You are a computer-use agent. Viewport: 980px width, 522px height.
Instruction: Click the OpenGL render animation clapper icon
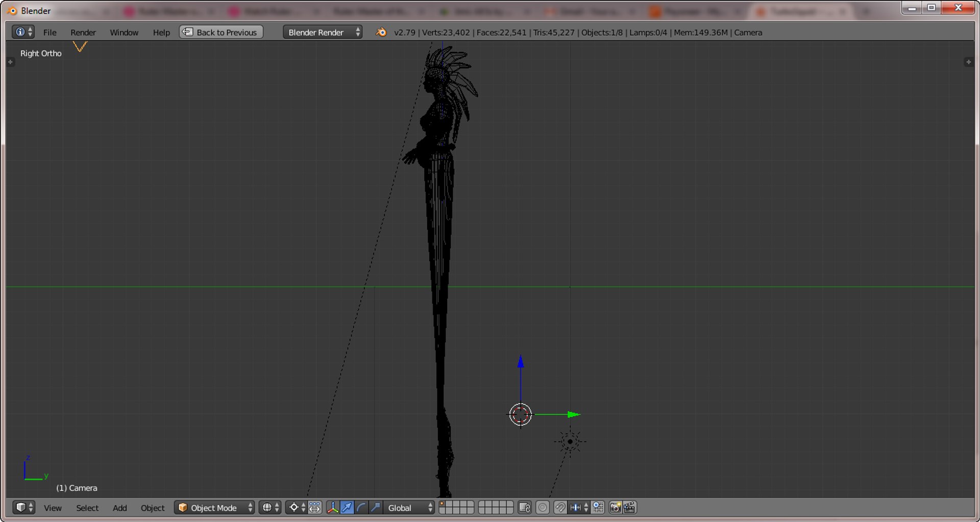click(629, 507)
